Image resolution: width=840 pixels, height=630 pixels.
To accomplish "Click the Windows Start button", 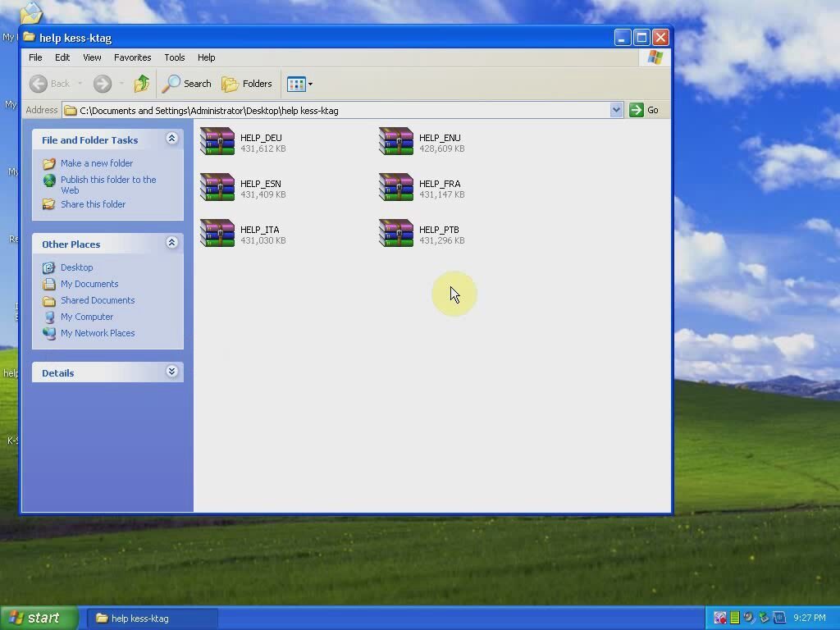I will (x=39, y=619).
